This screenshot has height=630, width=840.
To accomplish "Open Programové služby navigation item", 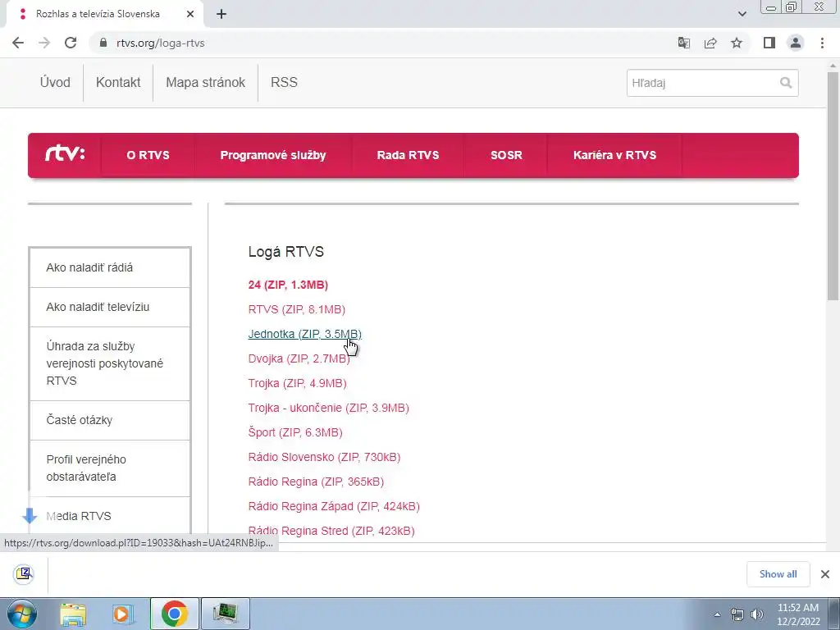I will pos(272,155).
